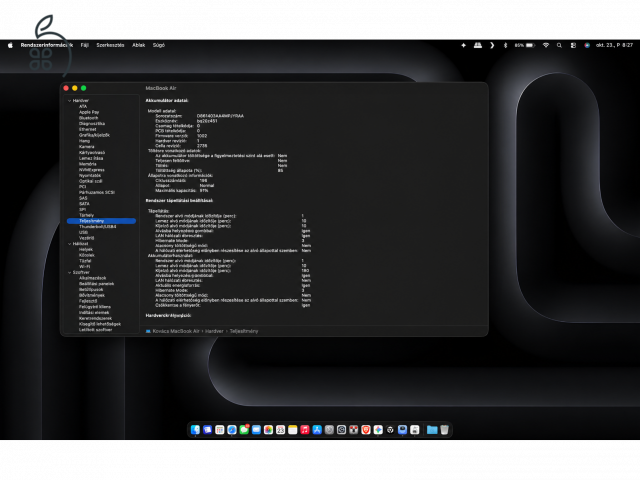Open the Brave browser dock icon
Screen dimensions: 640x480
[x=366, y=429]
